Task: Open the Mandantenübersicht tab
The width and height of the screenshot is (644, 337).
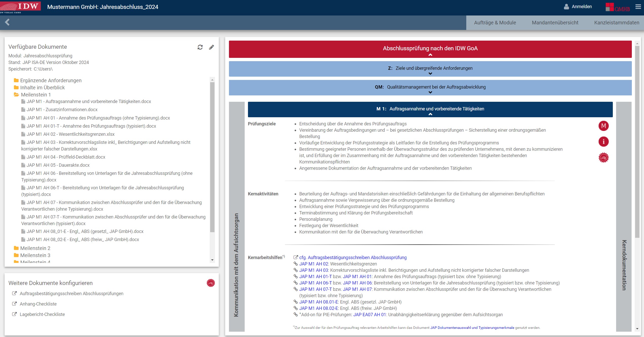Action: [555, 23]
